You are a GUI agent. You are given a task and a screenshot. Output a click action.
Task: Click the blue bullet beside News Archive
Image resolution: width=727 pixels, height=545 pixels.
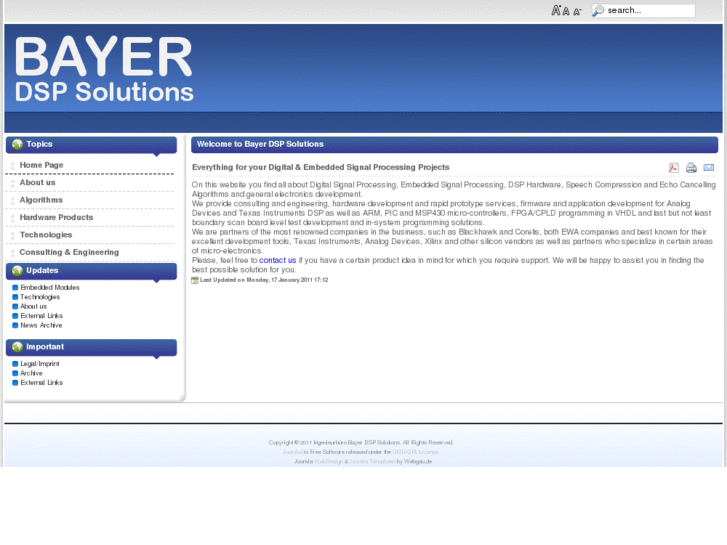tap(15, 326)
